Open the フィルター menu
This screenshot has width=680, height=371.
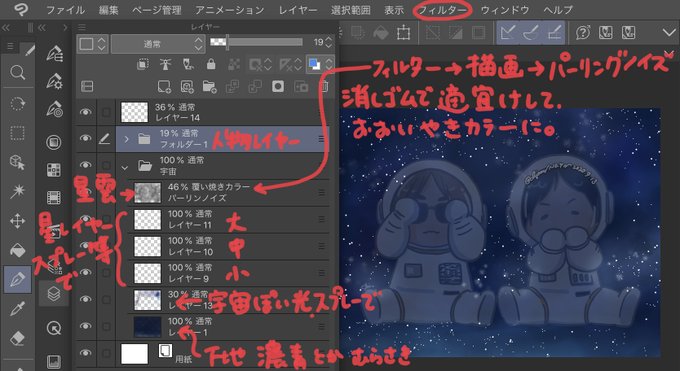click(x=442, y=10)
